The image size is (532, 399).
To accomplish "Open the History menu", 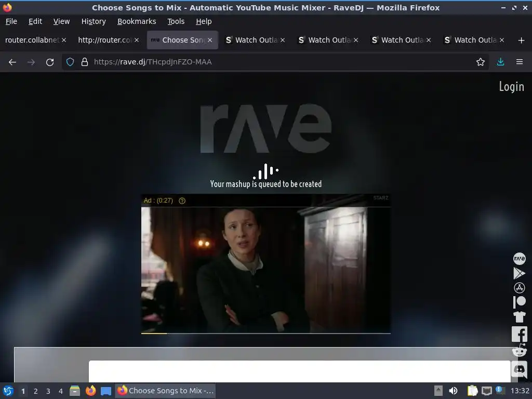I will 94,21.
